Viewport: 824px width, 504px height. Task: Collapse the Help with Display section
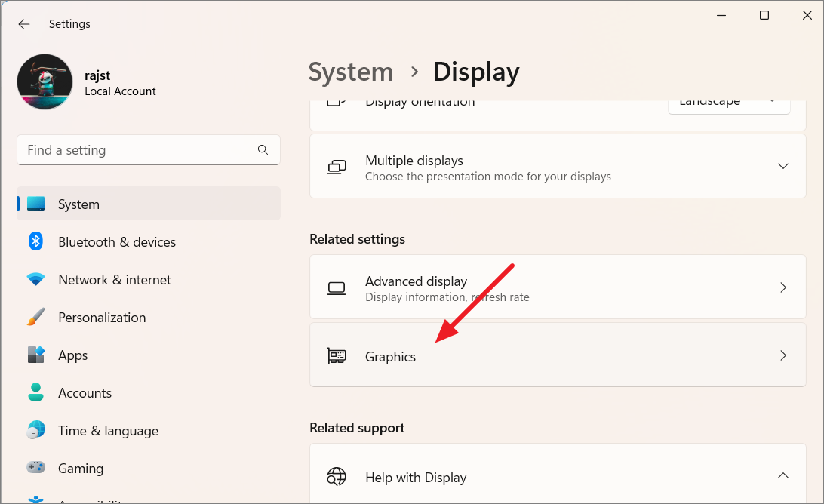click(783, 477)
